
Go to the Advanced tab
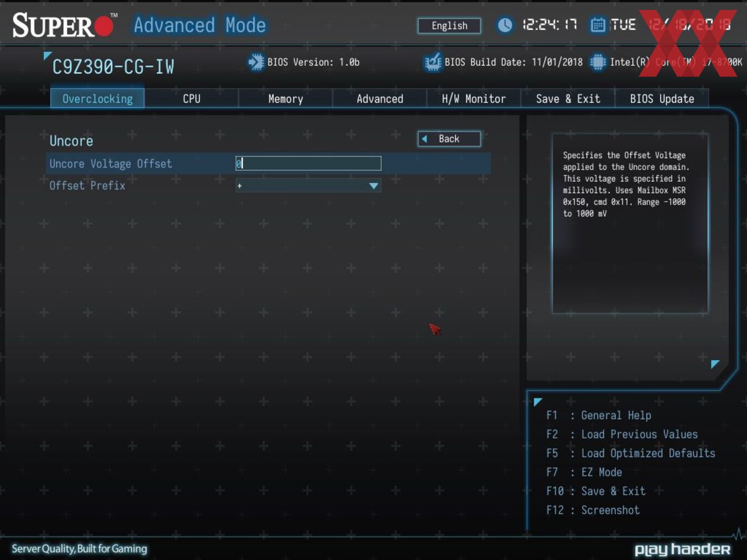[x=380, y=99]
